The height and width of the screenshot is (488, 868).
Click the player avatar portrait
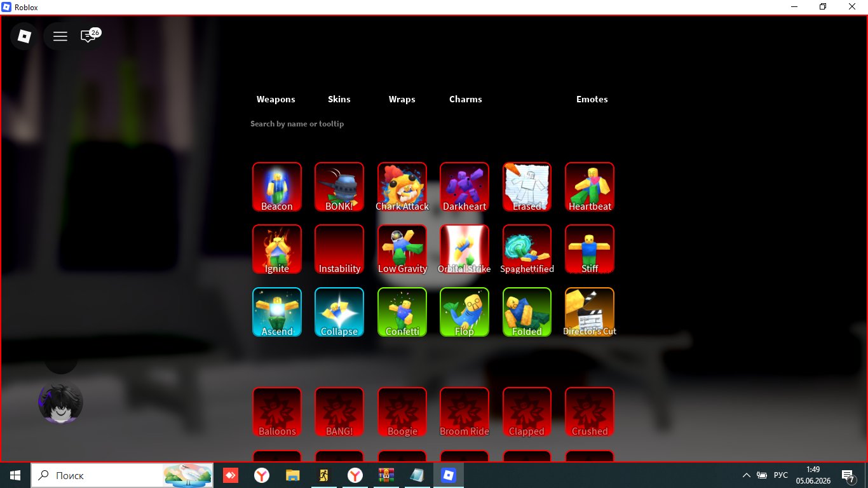pos(61,402)
